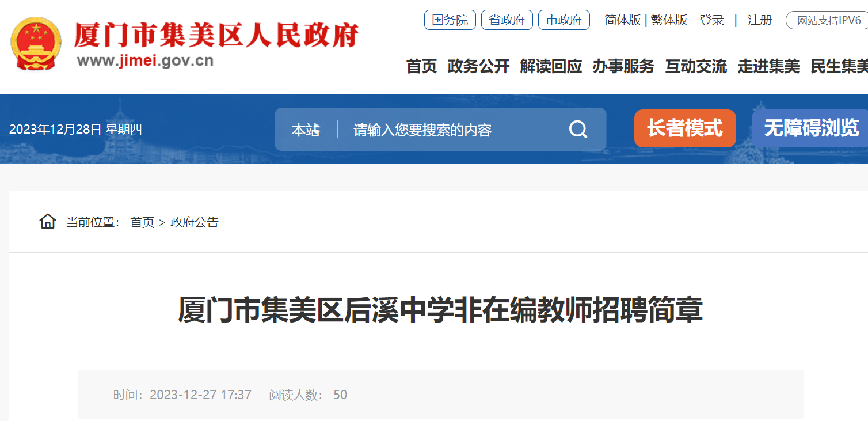Turn on 无障碍浏览 accessibility browsing

(x=810, y=128)
